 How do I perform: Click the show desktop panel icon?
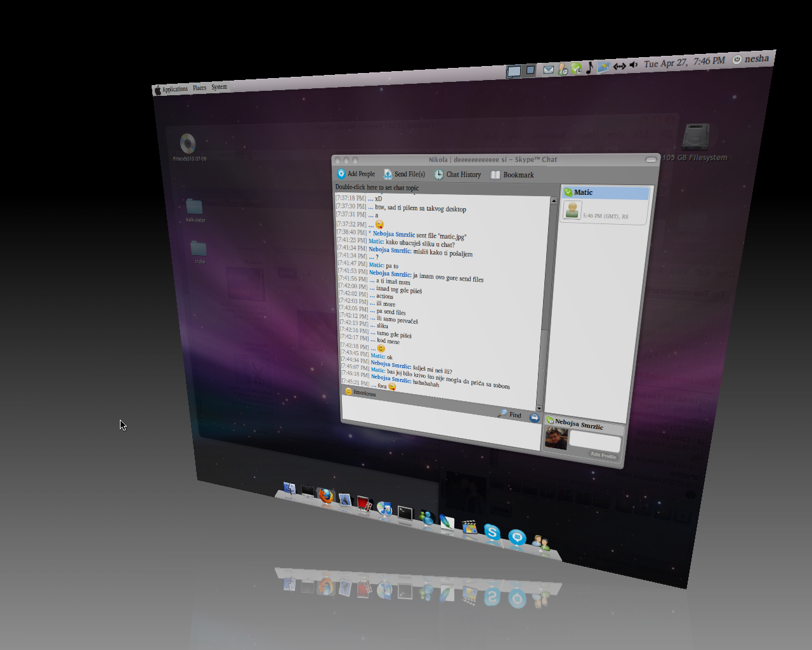(514, 72)
